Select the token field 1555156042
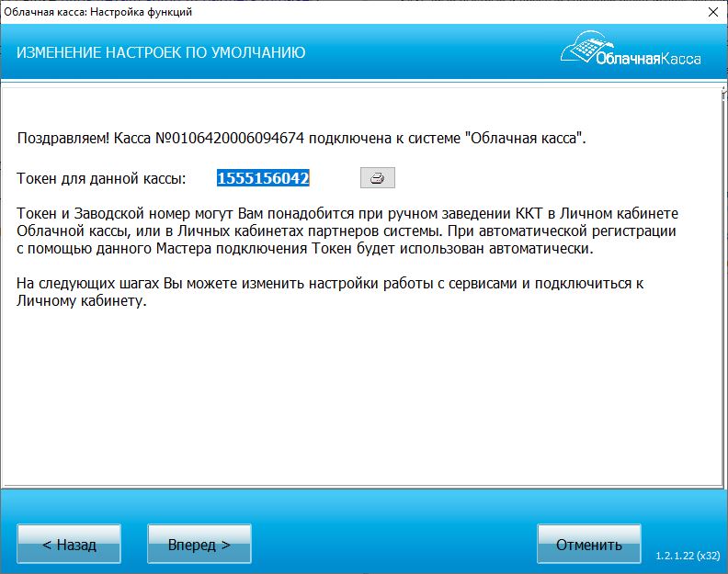Viewport: 728px width, 574px height. (263, 178)
